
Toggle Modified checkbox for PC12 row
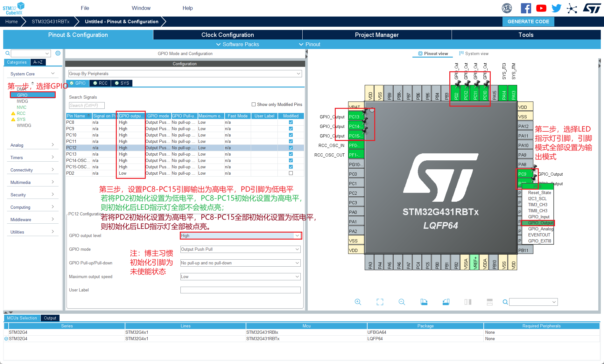tap(291, 148)
